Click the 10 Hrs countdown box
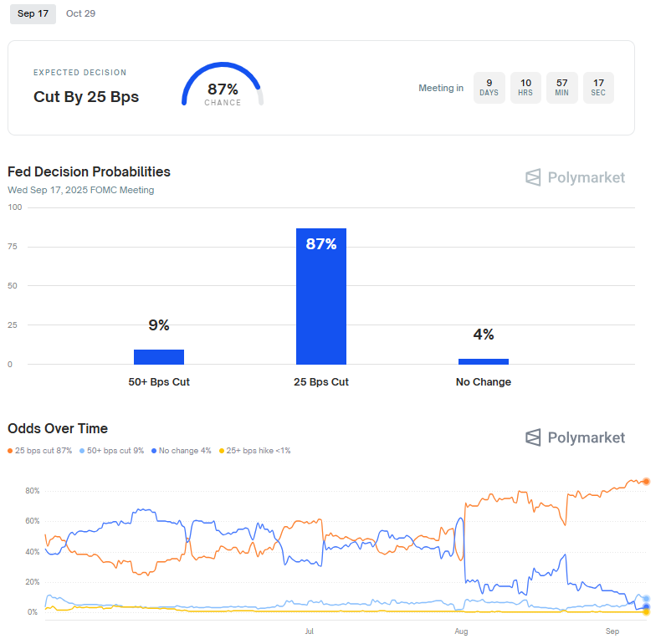The width and height of the screenshot is (666, 644). tap(525, 87)
